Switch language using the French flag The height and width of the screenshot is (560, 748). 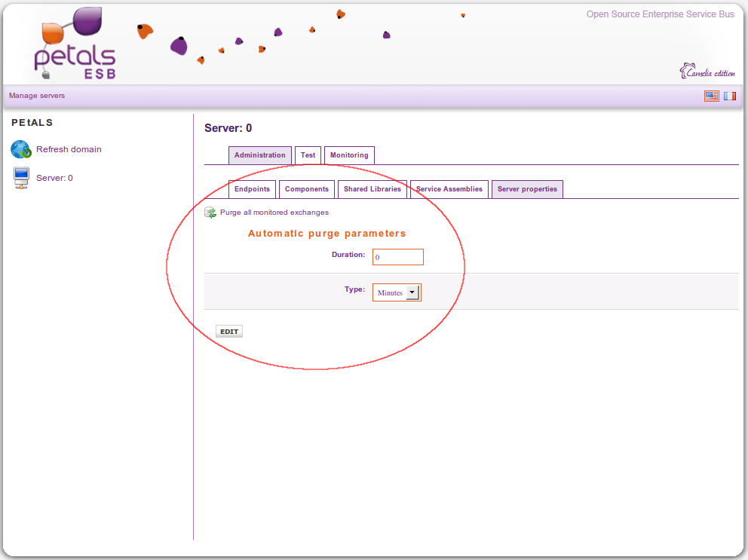730,96
